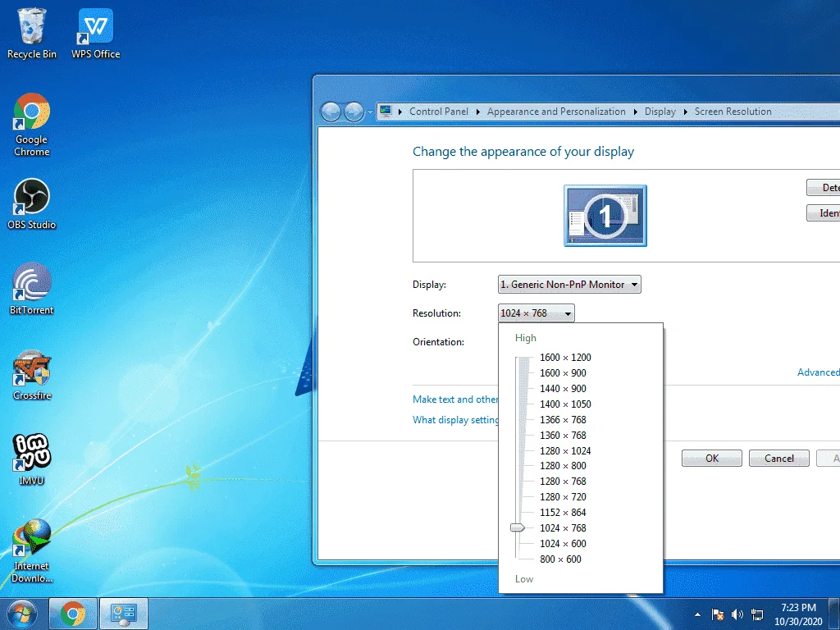Confirm with the OK button
This screenshot has width=840, height=630.
[x=711, y=458]
